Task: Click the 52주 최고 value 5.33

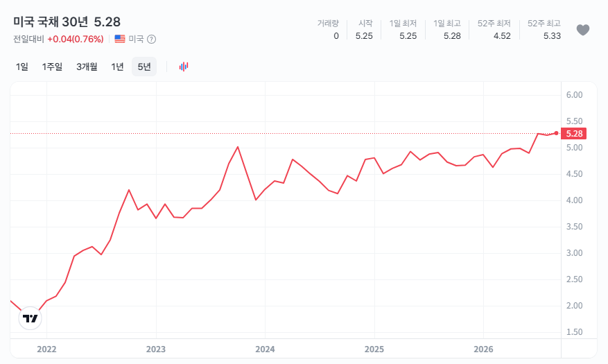Action: [552, 36]
